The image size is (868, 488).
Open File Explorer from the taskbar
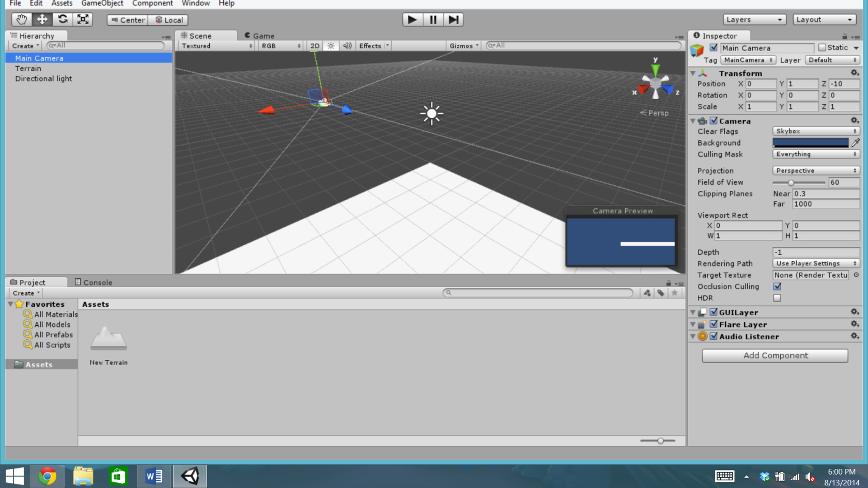point(83,476)
